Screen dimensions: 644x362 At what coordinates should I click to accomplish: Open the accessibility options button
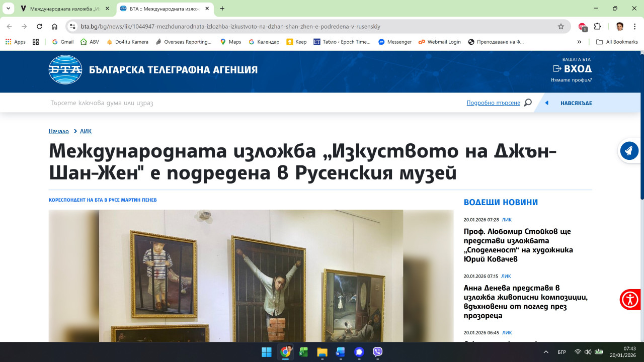[629, 300]
